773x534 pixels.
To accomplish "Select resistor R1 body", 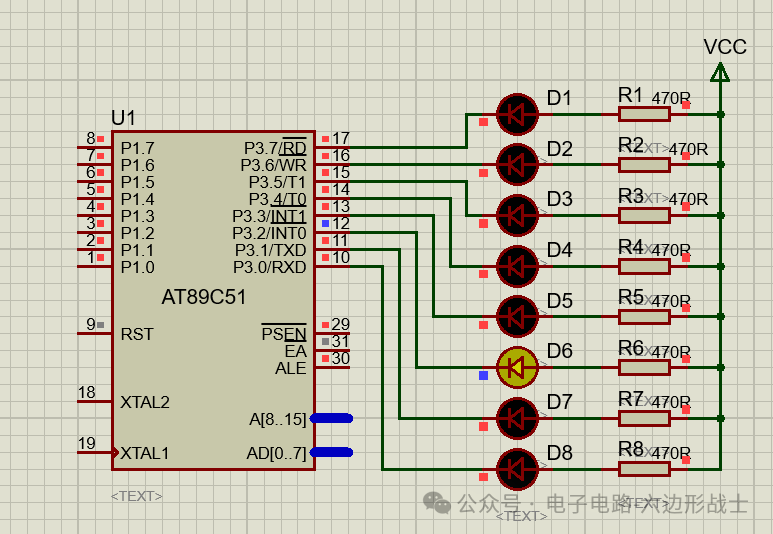I will [644, 114].
